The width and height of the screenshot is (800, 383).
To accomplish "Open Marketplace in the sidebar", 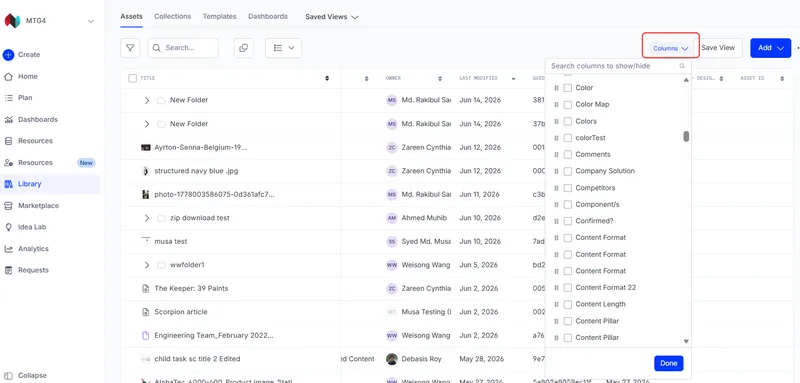I will pos(38,206).
